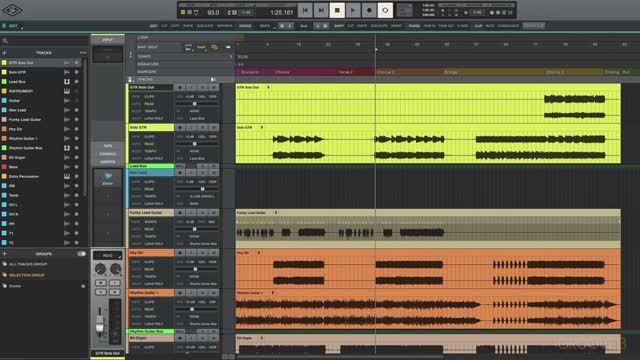The height and width of the screenshot is (360, 640).
Task: Click the Stop transport button
Action: 337,10
